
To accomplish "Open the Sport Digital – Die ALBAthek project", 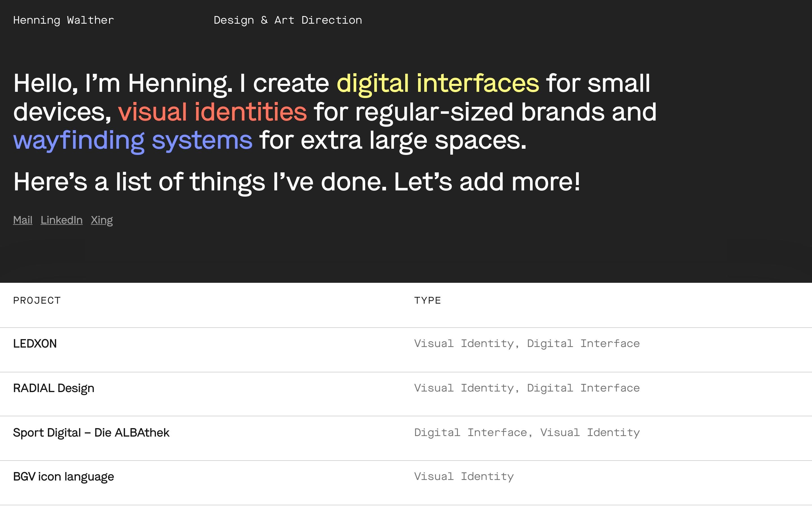I will (91, 433).
